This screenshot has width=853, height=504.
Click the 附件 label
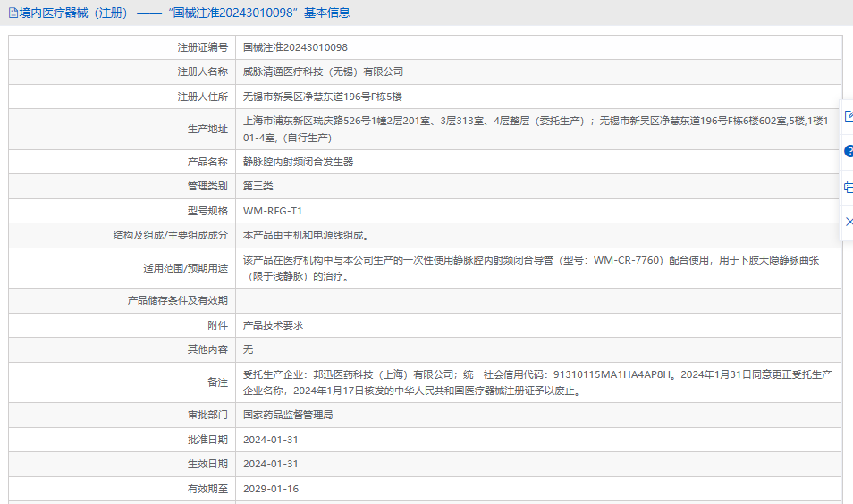coord(217,325)
